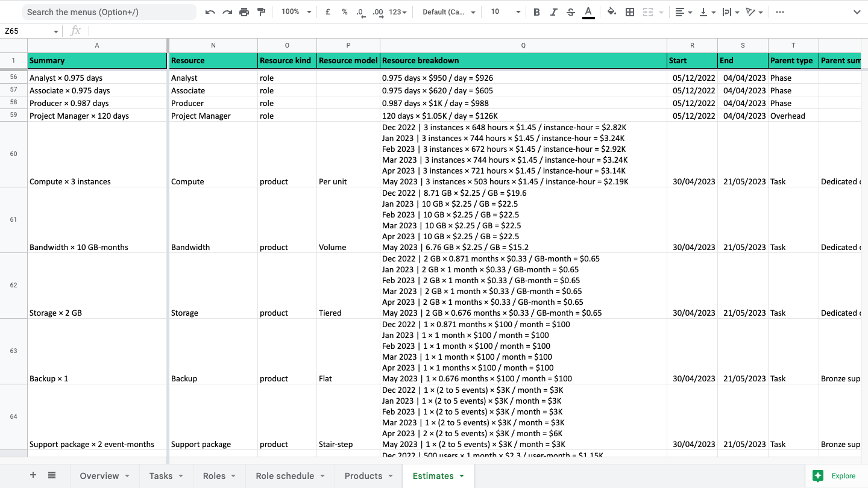868x488 pixels.
Task: Toggle strikethrough formatting
Action: (x=571, y=12)
